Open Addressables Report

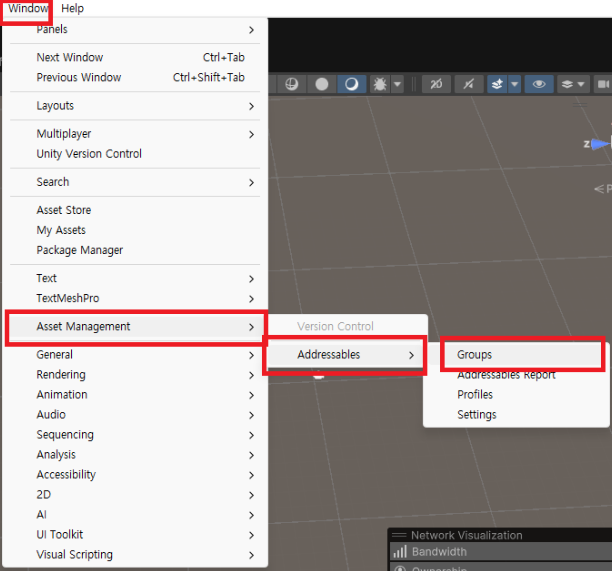point(516,375)
